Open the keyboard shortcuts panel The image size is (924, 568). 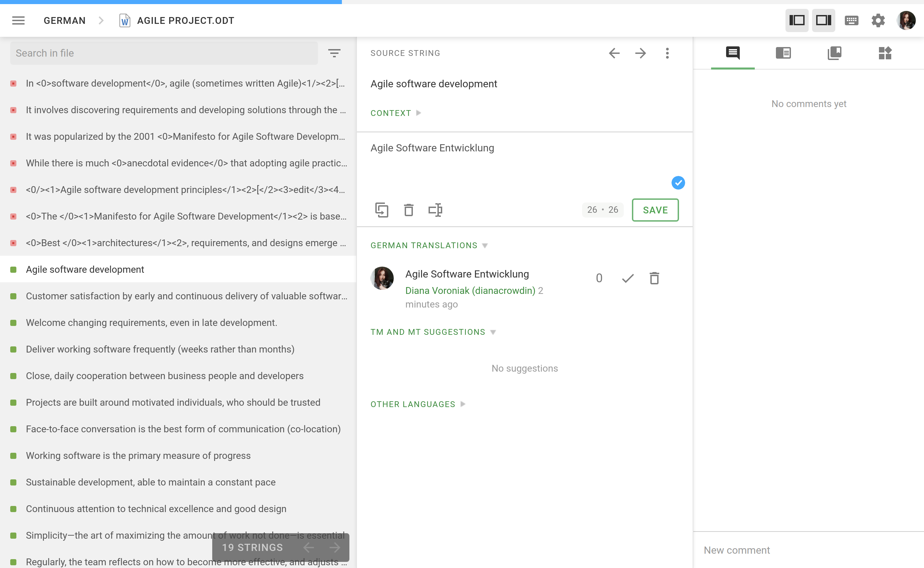851,20
